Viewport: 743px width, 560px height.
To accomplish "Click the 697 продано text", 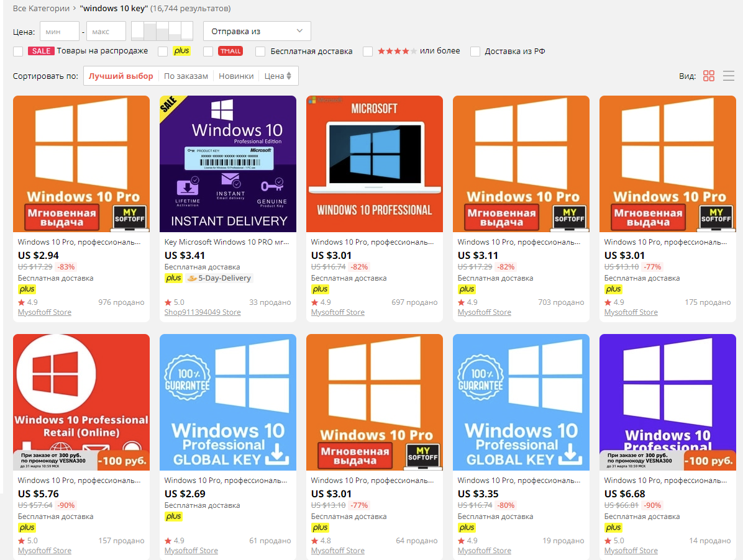I will click(414, 302).
